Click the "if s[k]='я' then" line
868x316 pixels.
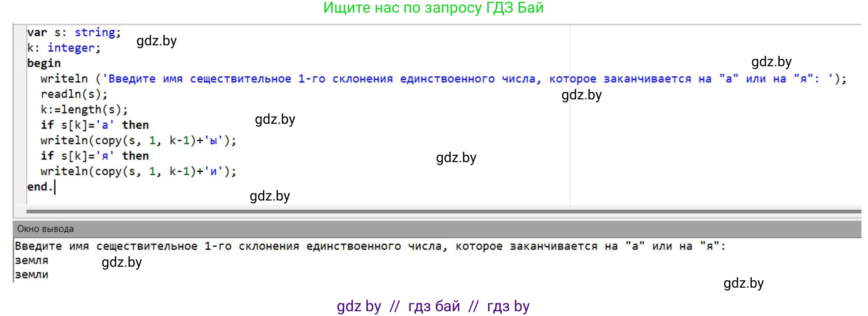(x=95, y=156)
